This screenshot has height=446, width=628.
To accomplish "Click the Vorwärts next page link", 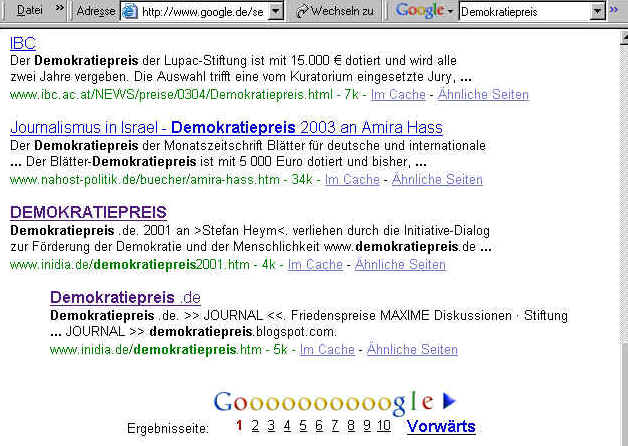I will pyautogui.click(x=441, y=427).
